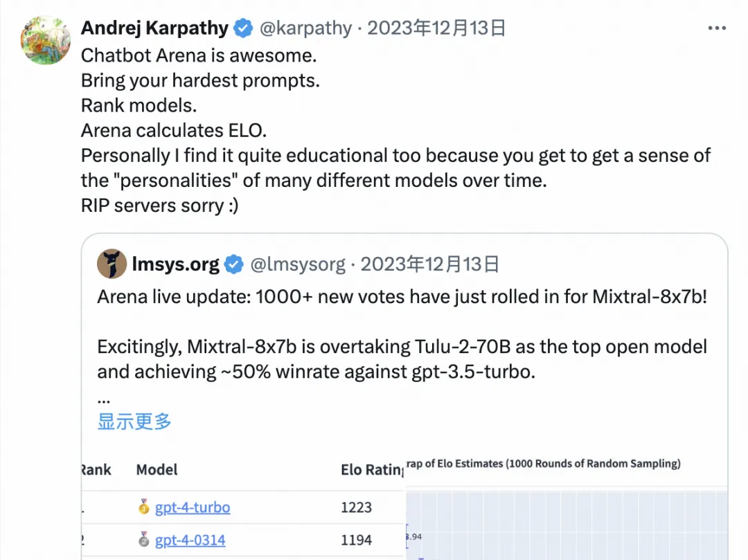Open the lmsys.org profile avatar

point(111,264)
